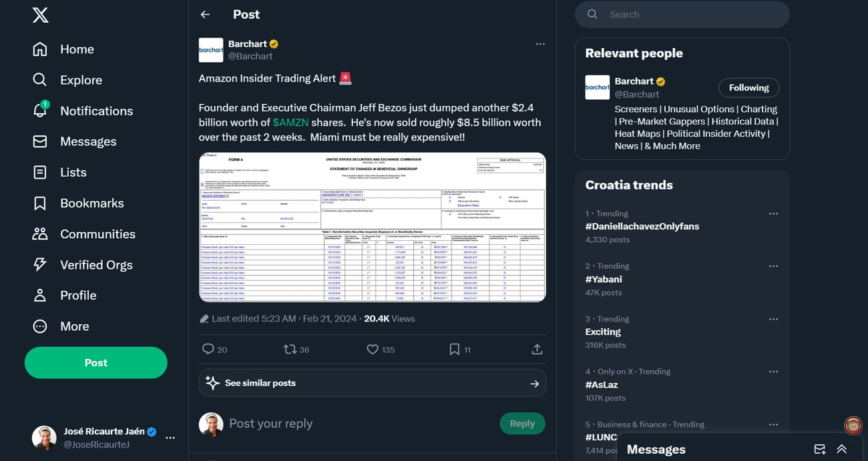Expand the Messages drawer
Image resolution: width=868 pixels, height=461 pixels.
(842, 449)
